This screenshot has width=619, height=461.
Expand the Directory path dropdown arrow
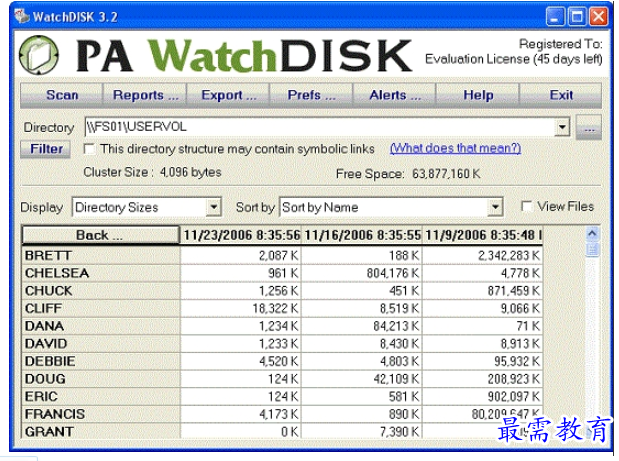point(562,127)
